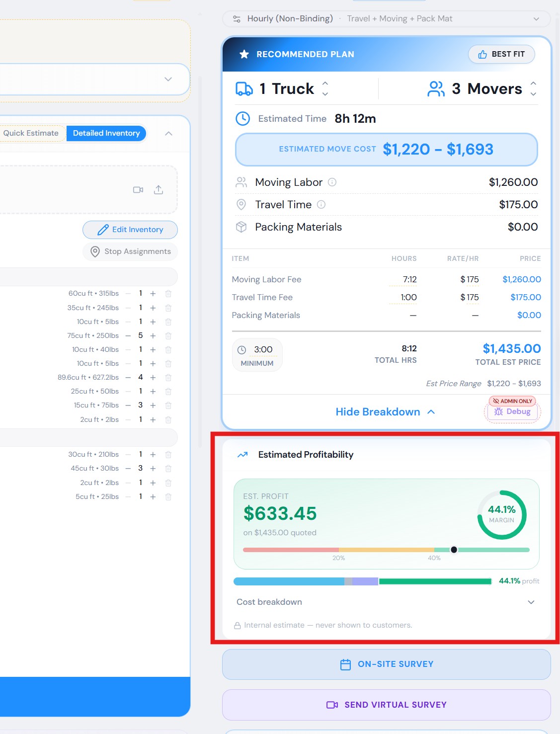This screenshot has width=560, height=734.
Task: Increase quantity of 25cu ft • 50lbs item
Action: (153, 392)
